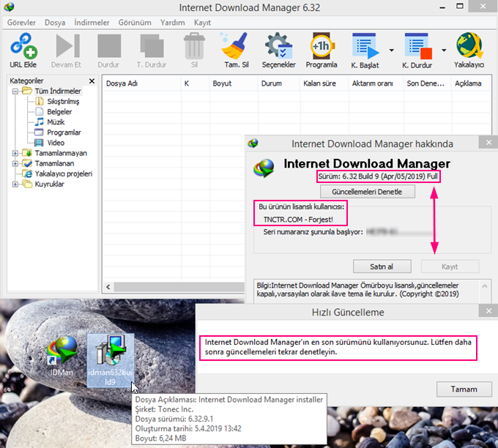Image resolution: width=498 pixels, height=448 pixels.
Task: Launch the Yakalayıcı grabber icon
Action: [x=469, y=45]
